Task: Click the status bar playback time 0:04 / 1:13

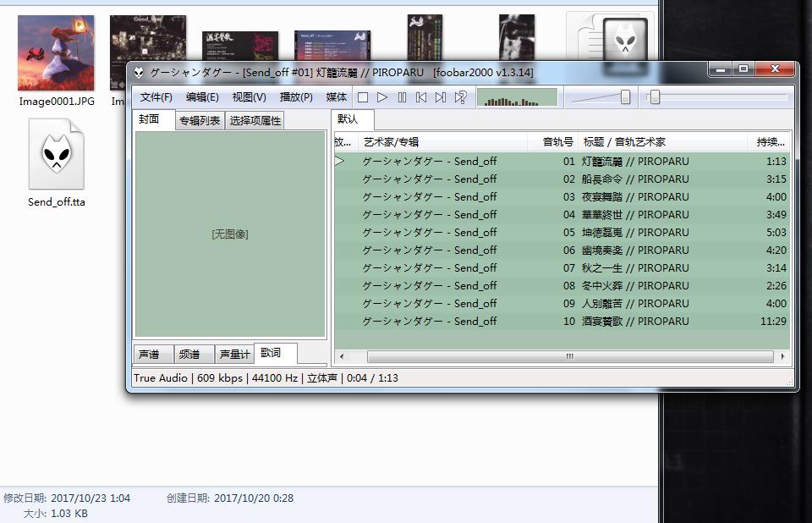Action: 372,378
